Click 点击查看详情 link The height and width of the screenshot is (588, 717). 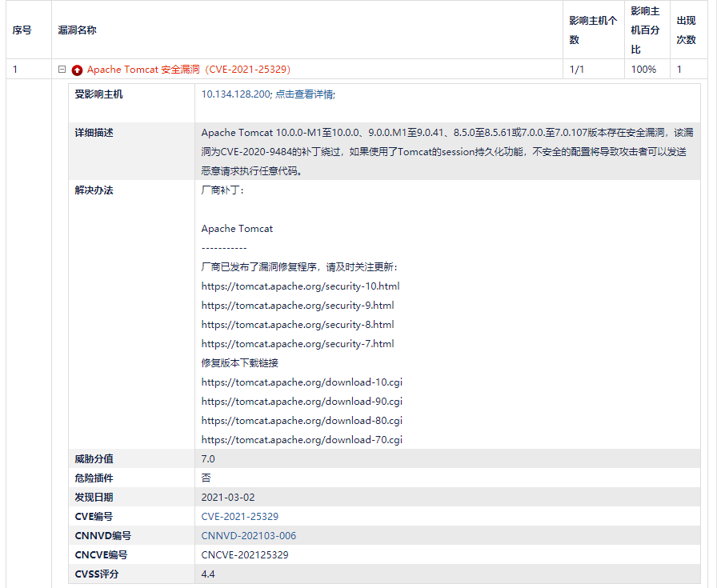tap(304, 94)
